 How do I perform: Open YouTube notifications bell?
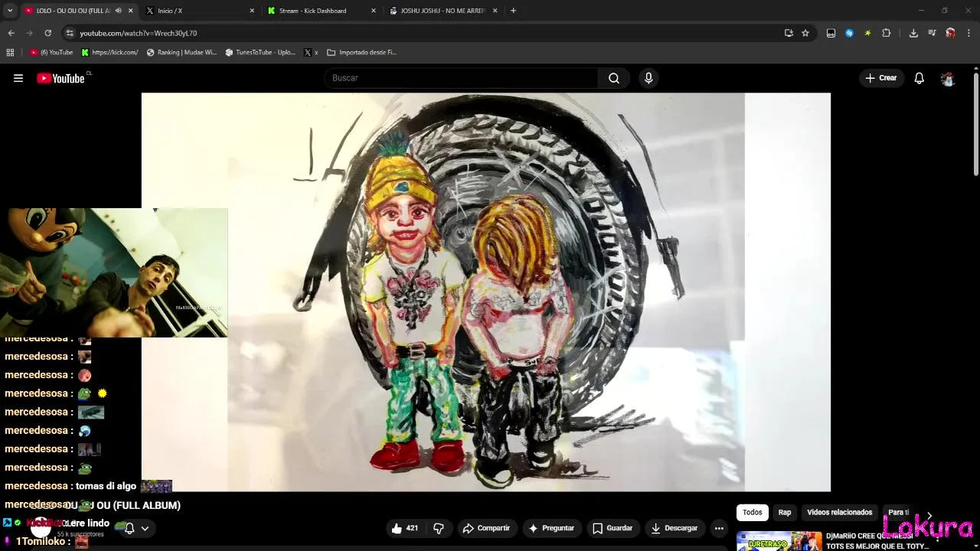click(x=920, y=78)
